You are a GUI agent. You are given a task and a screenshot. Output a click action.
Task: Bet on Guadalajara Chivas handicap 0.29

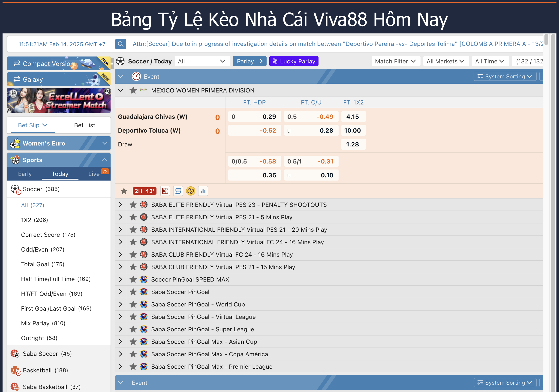[x=255, y=117]
